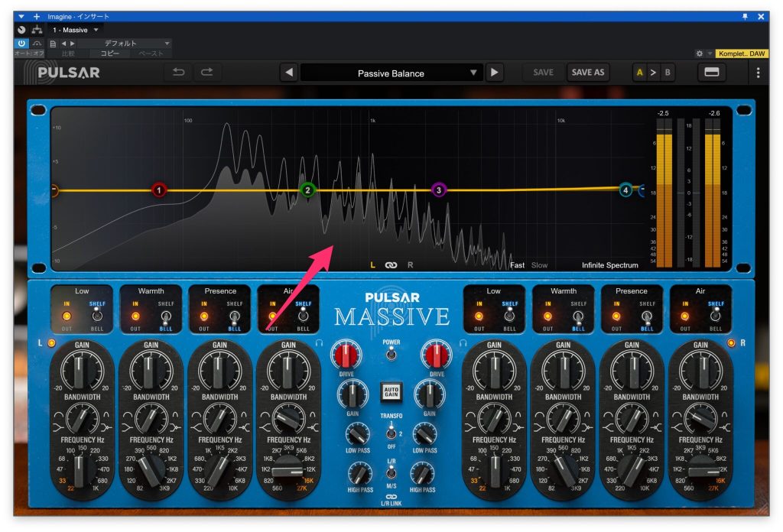Open the Passive Balance preset dropdown

click(x=391, y=73)
